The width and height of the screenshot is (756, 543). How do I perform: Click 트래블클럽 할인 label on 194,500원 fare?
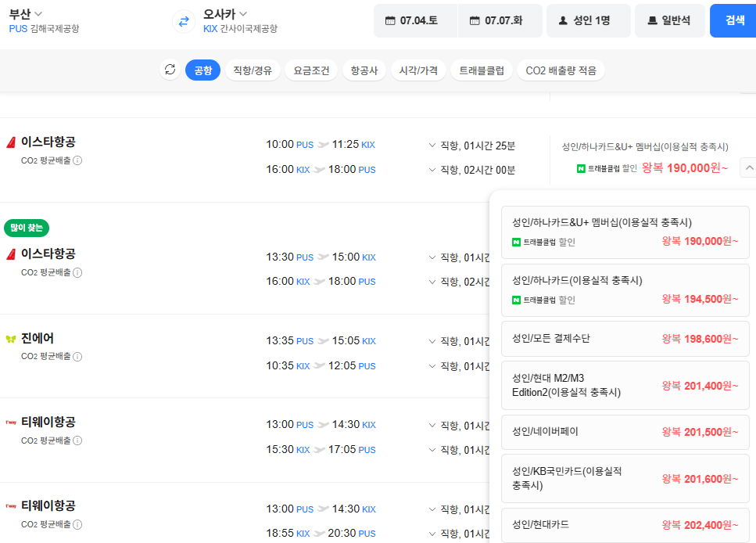[x=543, y=300]
